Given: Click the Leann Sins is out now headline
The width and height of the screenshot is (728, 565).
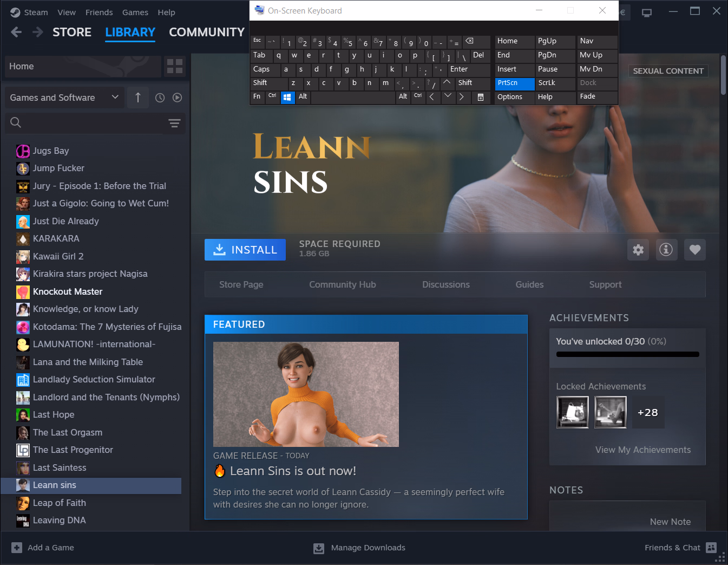Looking at the screenshot, I should click(293, 471).
